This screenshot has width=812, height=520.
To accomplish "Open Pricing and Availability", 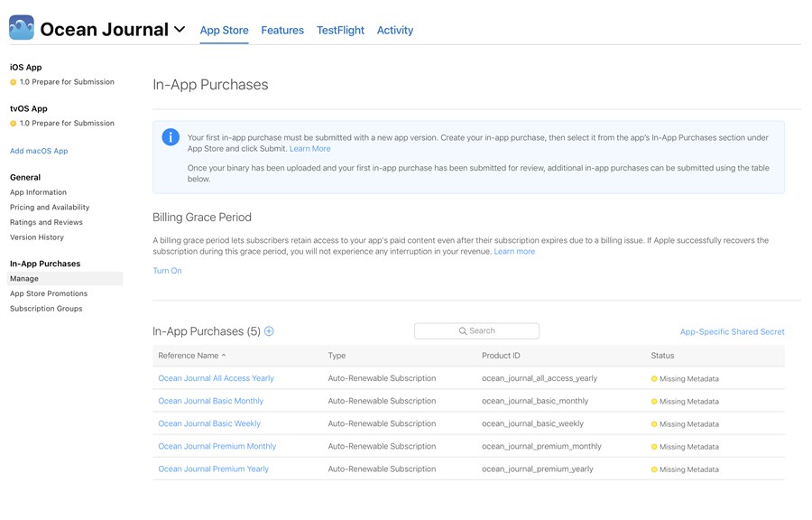I will [x=50, y=207].
